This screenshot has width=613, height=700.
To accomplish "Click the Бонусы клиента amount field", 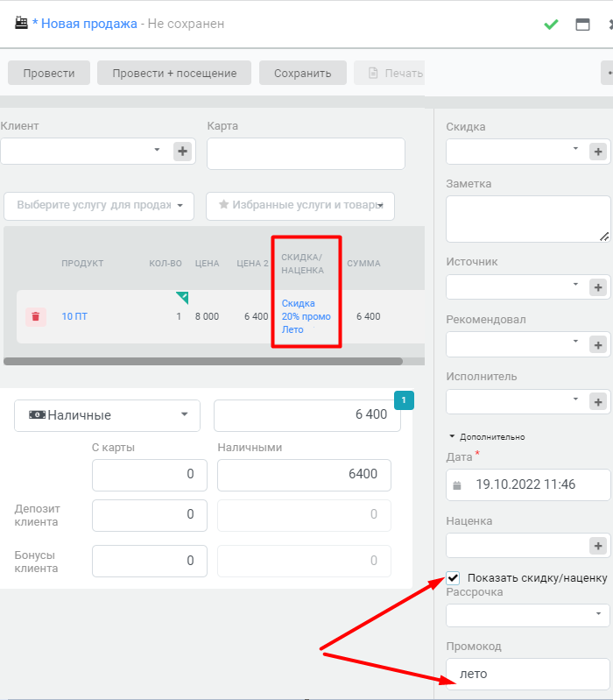I will pos(150,562).
